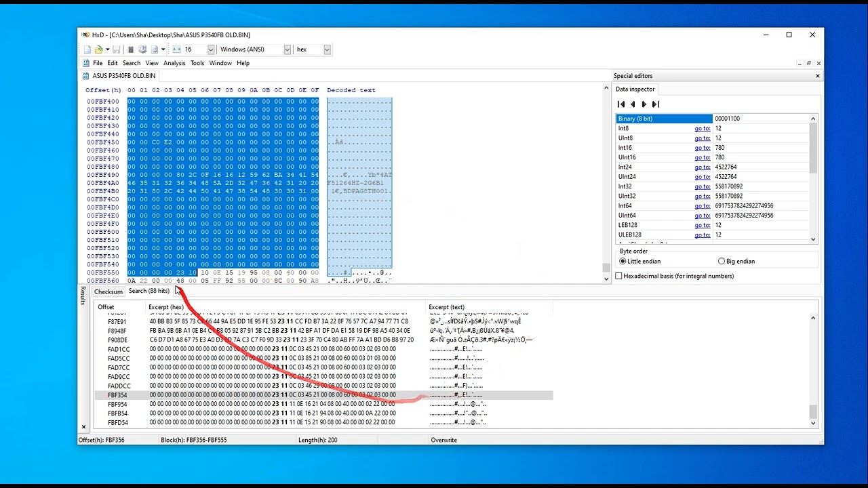Select Data inspector tab

pyautogui.click(x=635, y=89)
